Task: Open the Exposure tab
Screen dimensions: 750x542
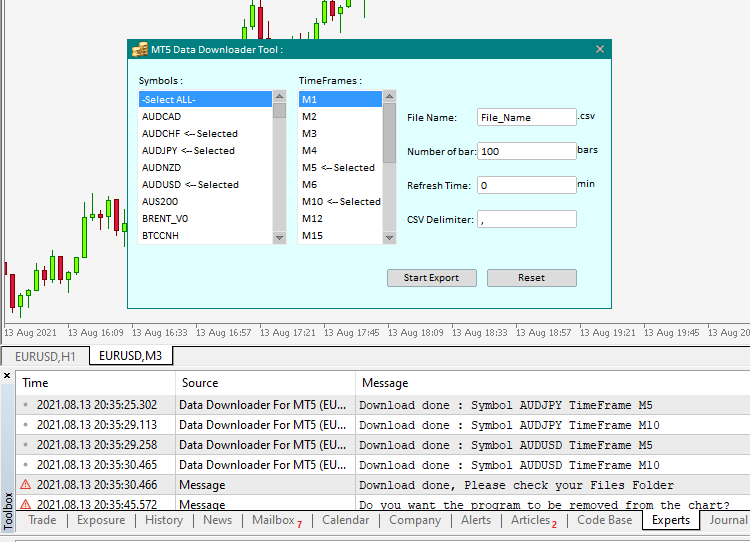Action: pos(101,520)
